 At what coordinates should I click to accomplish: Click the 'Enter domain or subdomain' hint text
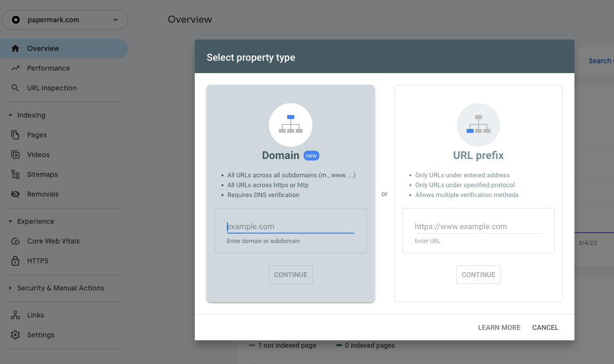pyautogui.click(x=263, y=241)
